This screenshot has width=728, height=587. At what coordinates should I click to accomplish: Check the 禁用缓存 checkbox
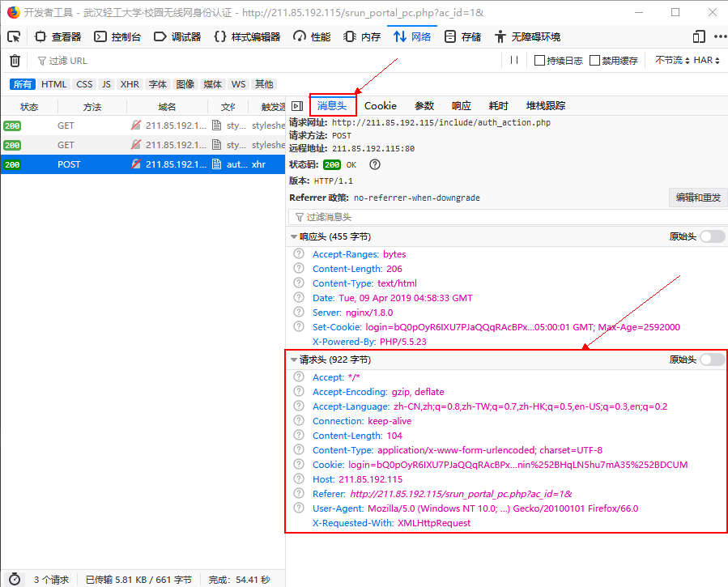pos(595,61)
